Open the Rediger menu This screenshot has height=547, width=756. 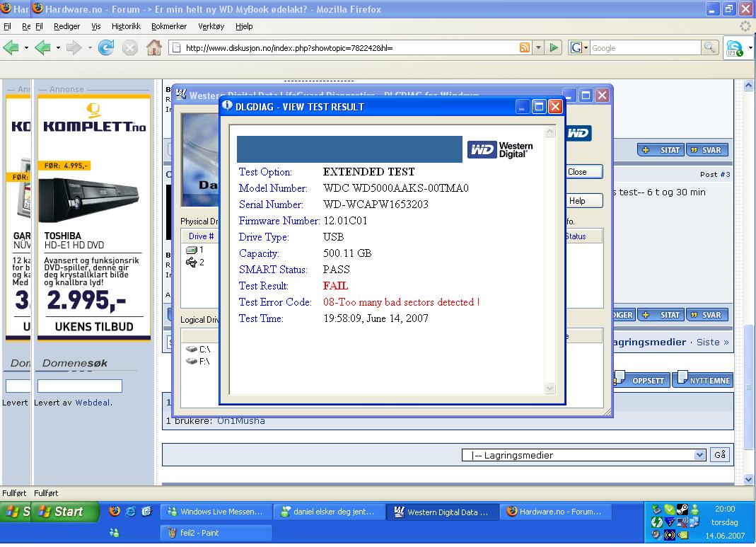pyautogui.click(x=66, y=26)
